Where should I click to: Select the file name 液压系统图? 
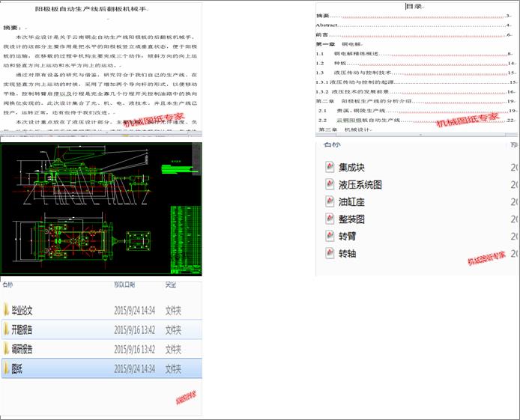[360, 184]
